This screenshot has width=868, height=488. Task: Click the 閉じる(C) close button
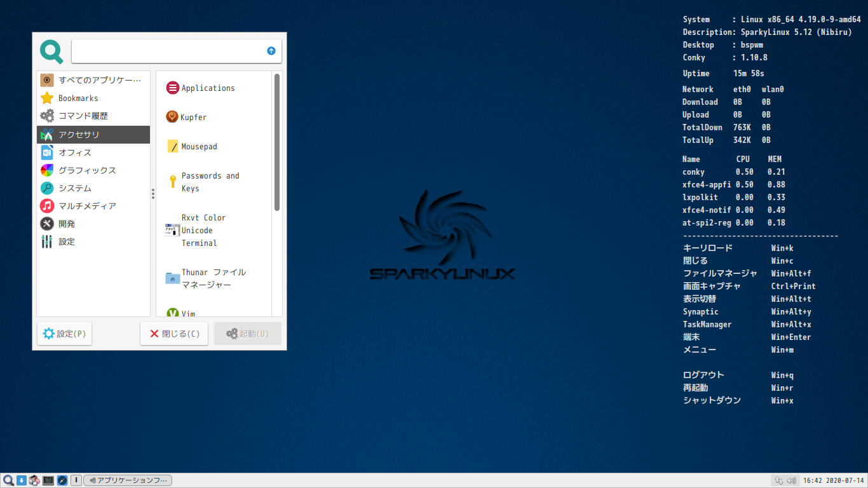(x=174, y=334)
